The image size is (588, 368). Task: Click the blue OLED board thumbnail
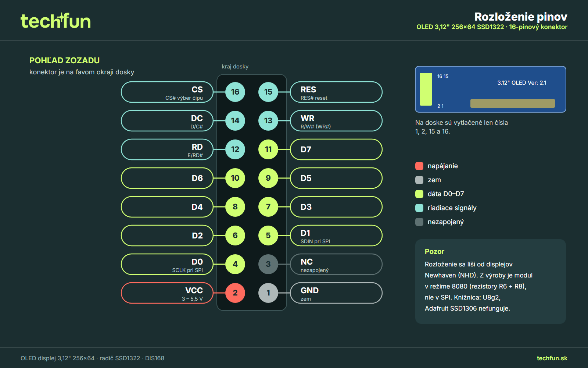(x=491, y=89)
